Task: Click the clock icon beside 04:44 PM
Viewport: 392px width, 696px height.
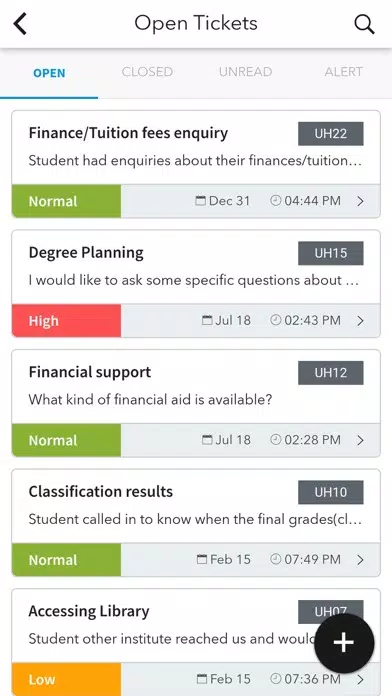Action: pos(276,201)
